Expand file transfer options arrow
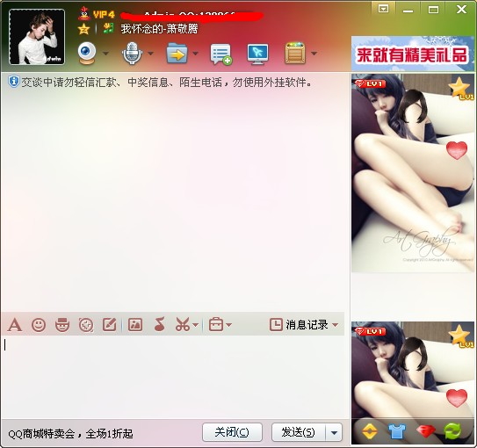477x448 pixels. pyautogui.click(x=196, y=54)
